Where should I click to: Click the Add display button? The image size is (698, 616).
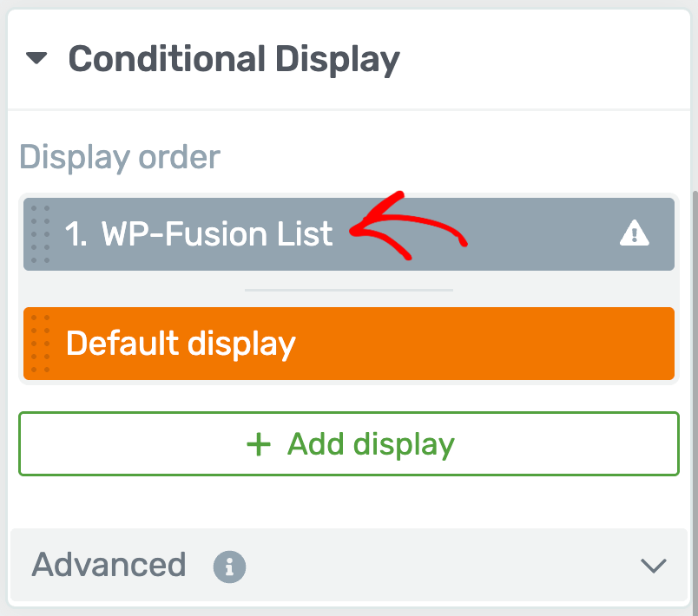click(349, 444)
